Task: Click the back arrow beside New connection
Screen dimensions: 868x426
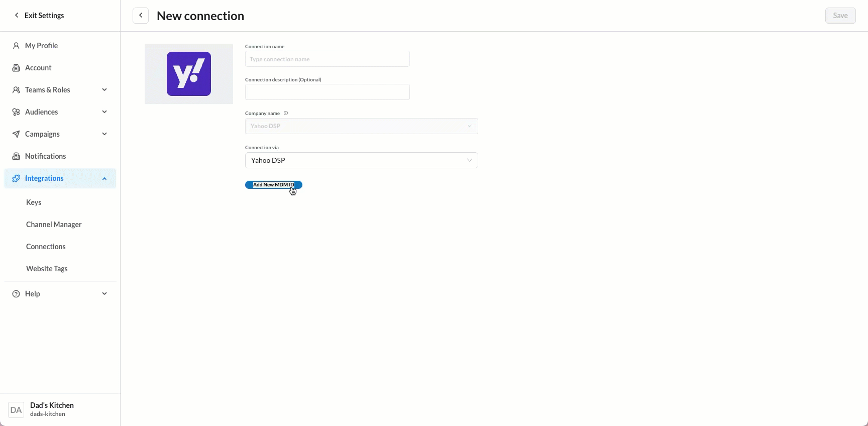Action: (x=141, y=16)
